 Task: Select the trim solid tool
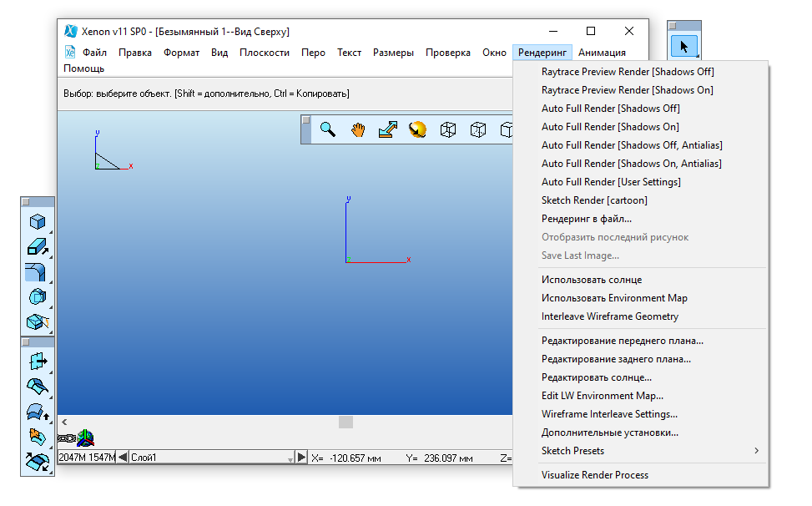point(38,321)
